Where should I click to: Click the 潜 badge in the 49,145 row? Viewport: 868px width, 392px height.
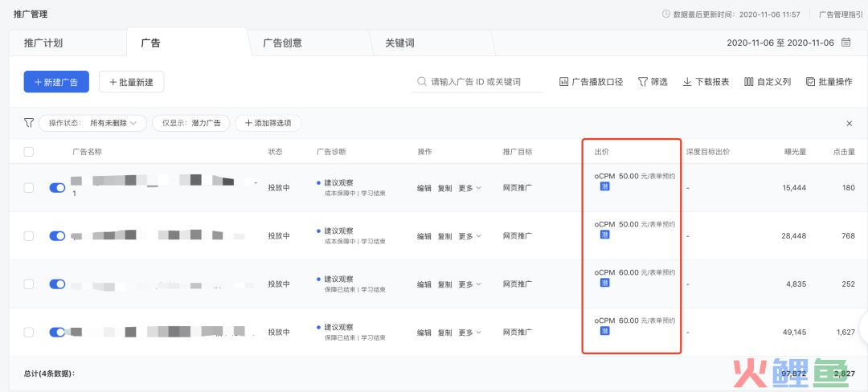tap(605, 331)
